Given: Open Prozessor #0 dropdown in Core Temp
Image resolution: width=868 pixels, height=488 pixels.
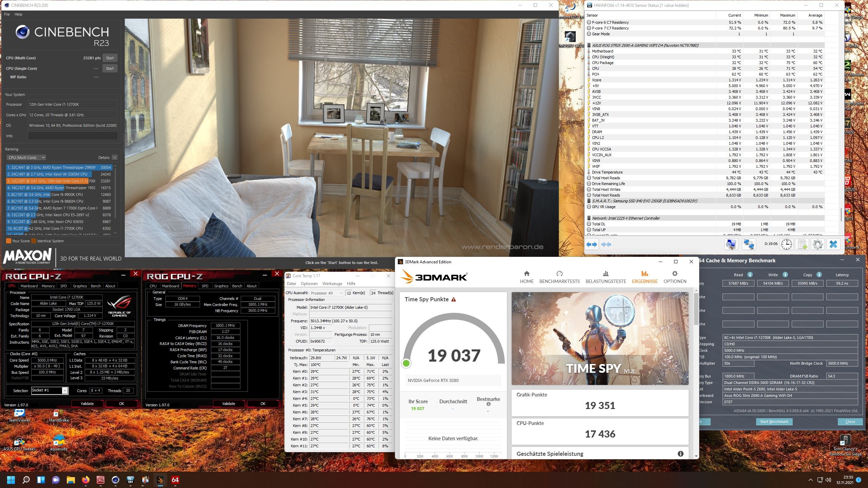Looking at the screenshot, I should (327, 293).
